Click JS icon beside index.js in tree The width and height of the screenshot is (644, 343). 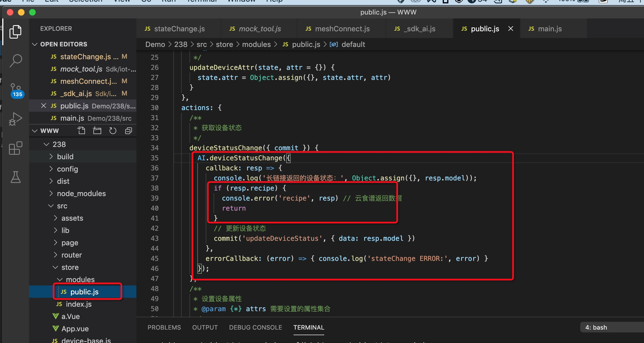59,304
